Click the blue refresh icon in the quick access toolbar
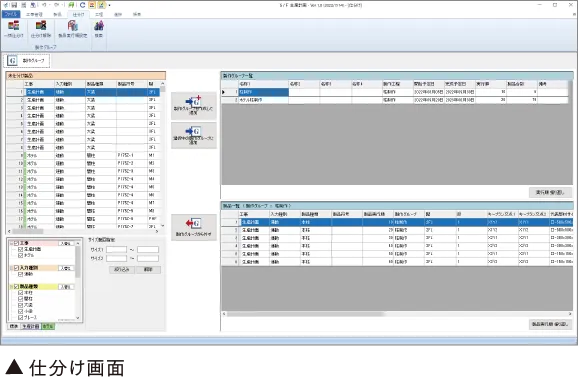Image resolution: width=579 pixels, height=382 pixels. point(82,5)
